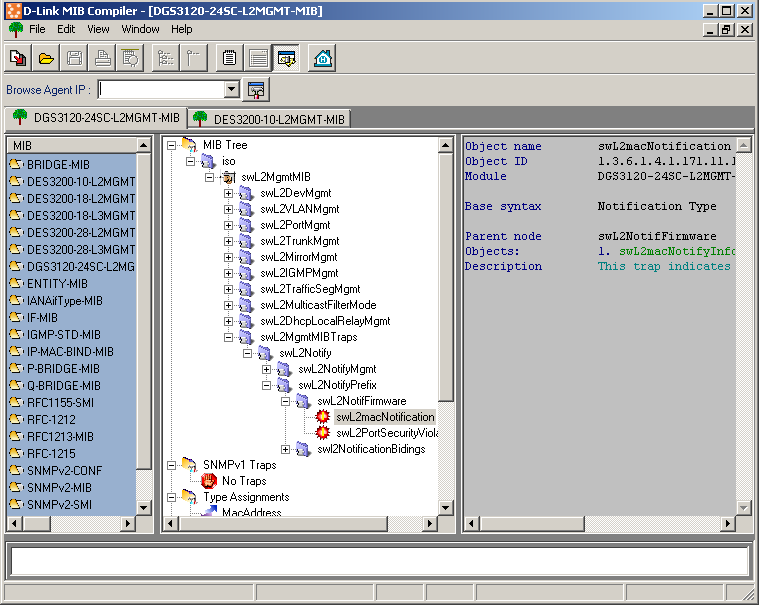This screenshot has height=605, width=759.
Task: Expand the swL2PortMgmt node
Action: click(x=228, y=225)
